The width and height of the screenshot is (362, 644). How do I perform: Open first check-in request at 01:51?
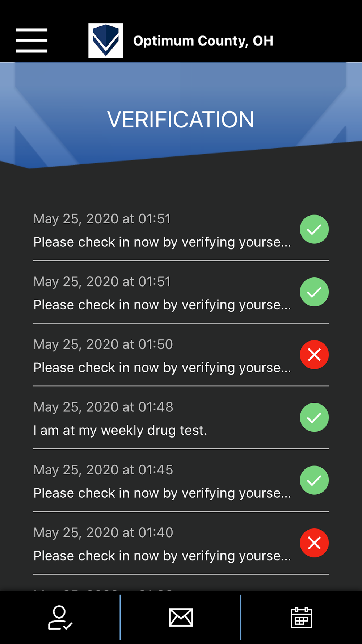tap(181, 230)
